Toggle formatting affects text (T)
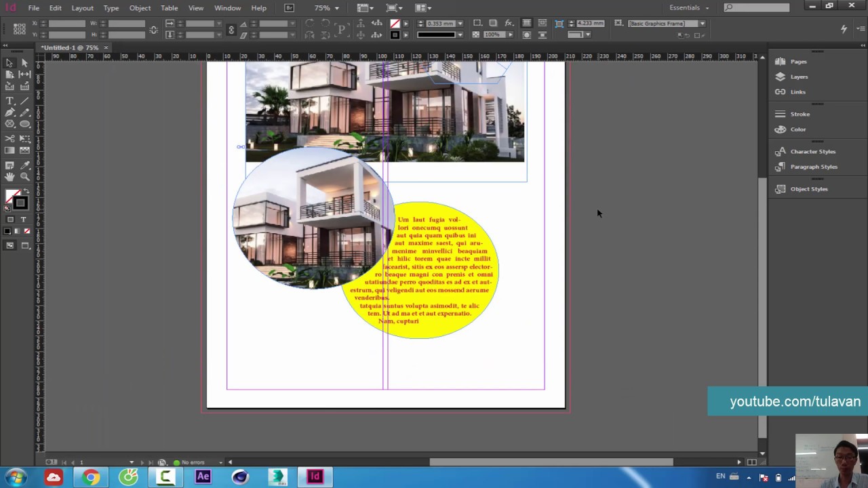The width and height of the screenshot is (868, 488). [x=23, y=220]
